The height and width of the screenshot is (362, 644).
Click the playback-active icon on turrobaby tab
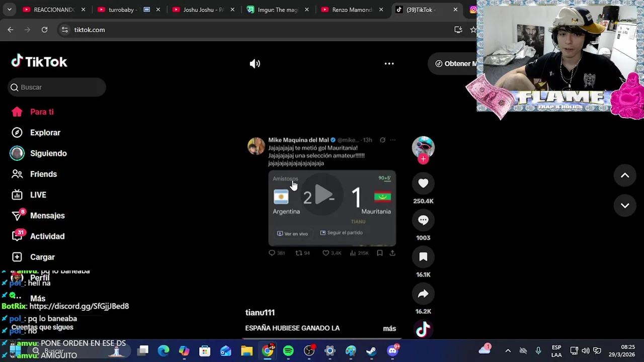point(146,10)
